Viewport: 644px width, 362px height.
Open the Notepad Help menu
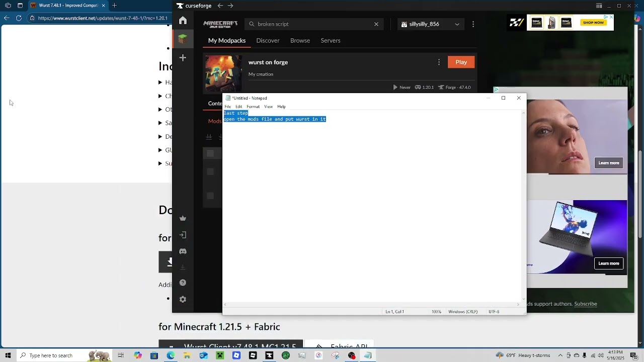281,107
